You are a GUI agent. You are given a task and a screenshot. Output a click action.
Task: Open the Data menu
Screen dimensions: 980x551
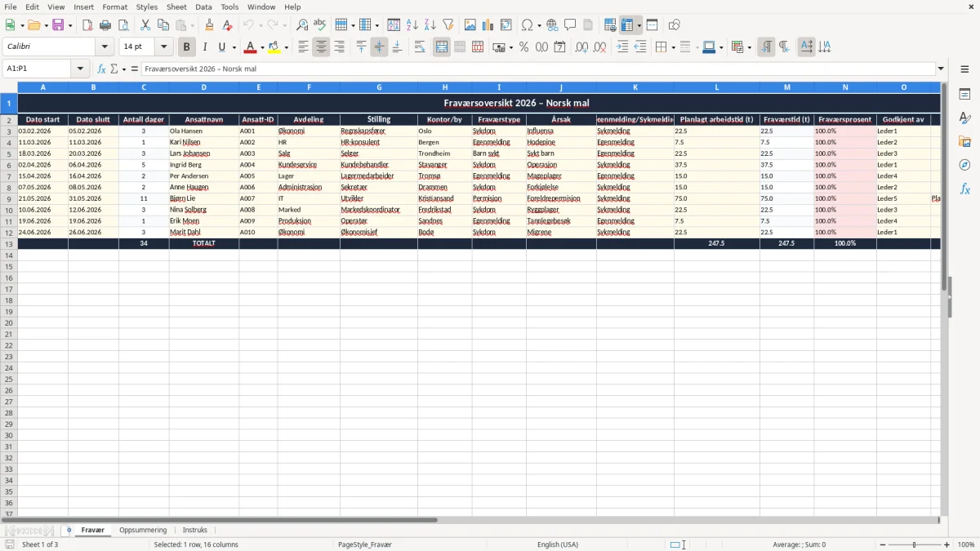(203, 7)
